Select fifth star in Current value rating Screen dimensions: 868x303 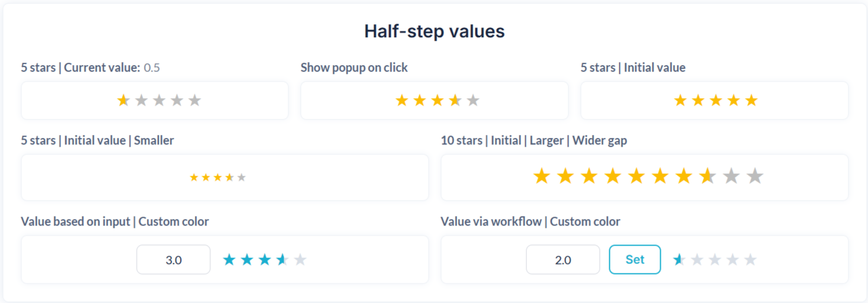[x=195, y=101]
